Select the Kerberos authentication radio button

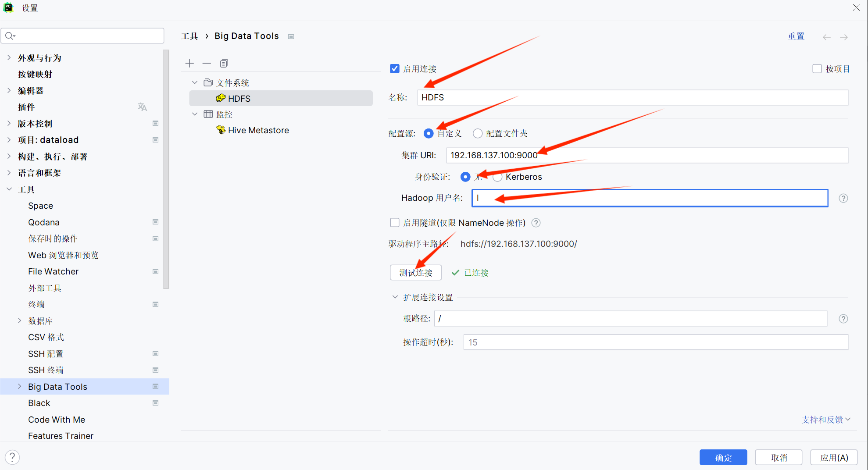coord(497,177)
